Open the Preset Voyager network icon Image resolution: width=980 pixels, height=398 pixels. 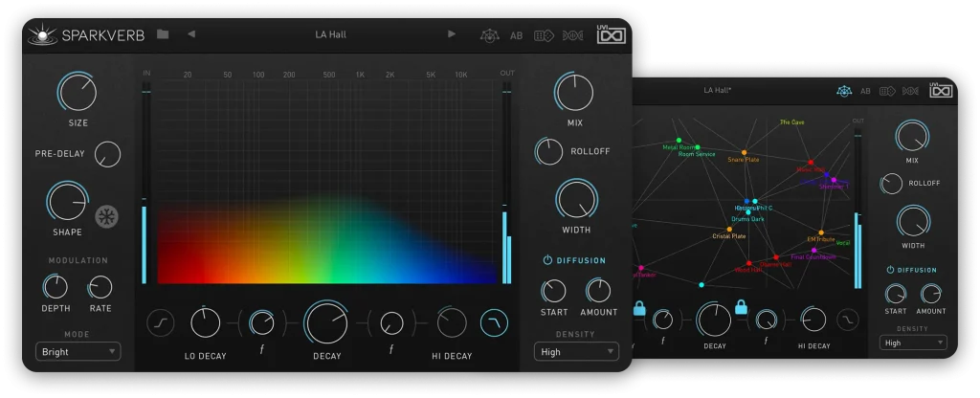click(x=488, y=35)
